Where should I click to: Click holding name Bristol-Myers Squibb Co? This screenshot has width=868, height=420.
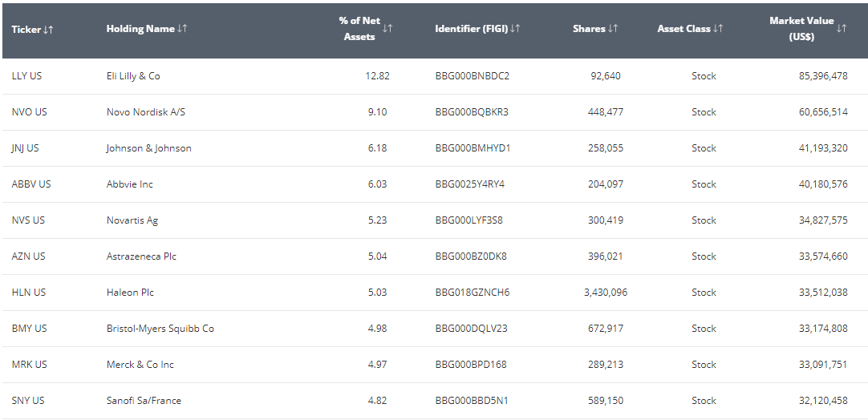[x=160, y=328]
